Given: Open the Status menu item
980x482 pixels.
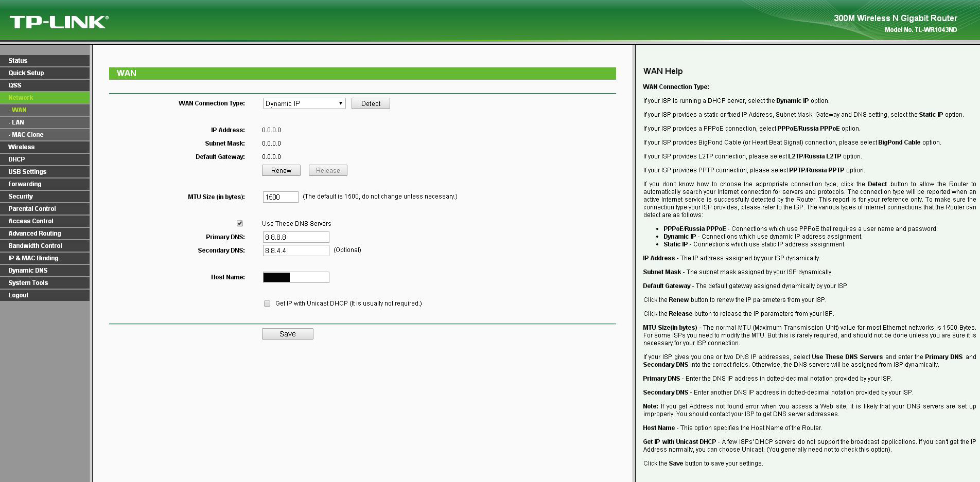Looking at the screenshot, I should click(18, 61).
